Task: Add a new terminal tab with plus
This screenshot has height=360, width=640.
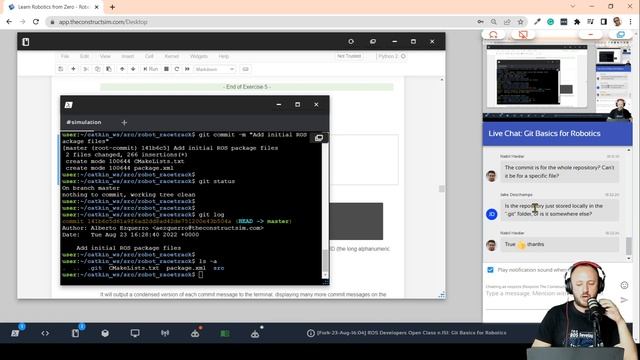Action: [124, 122]
